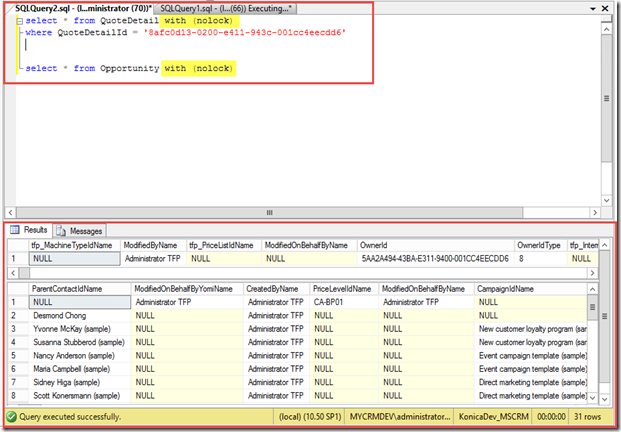Collapse the select statement outline block
The height and width of the screenshot is (432, 621).
(x=20, y=21)
